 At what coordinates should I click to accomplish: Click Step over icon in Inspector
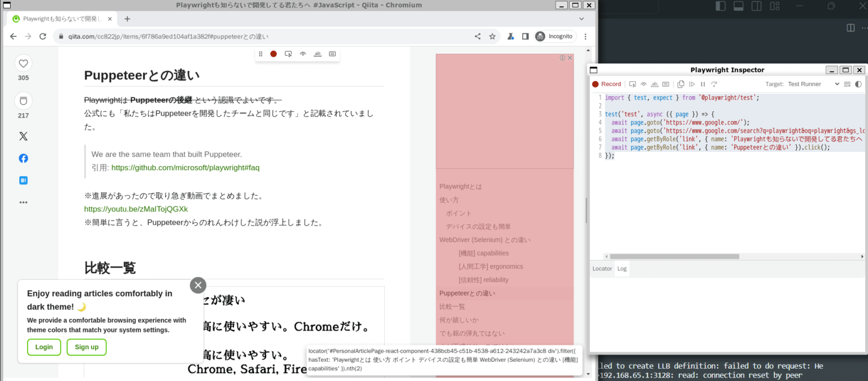click(714, 84)
